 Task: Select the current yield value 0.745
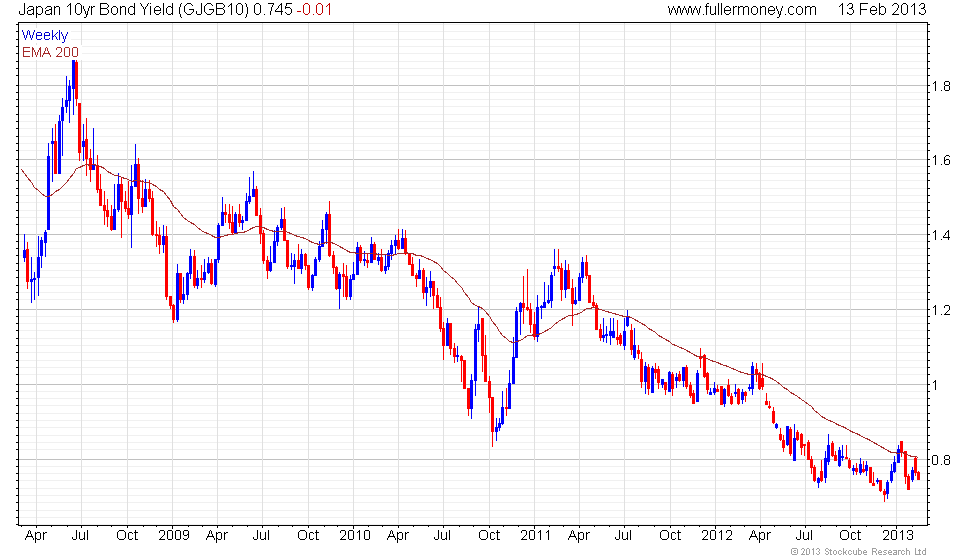(272, 9)
